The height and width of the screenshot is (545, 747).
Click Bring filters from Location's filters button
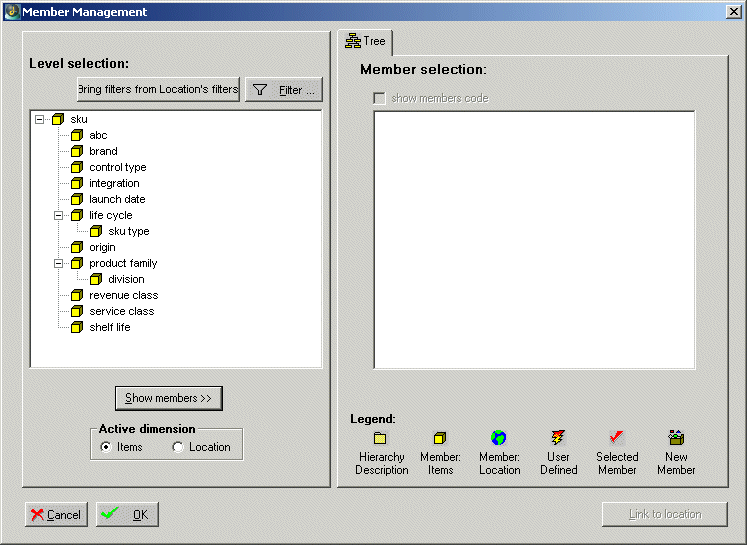158,89
